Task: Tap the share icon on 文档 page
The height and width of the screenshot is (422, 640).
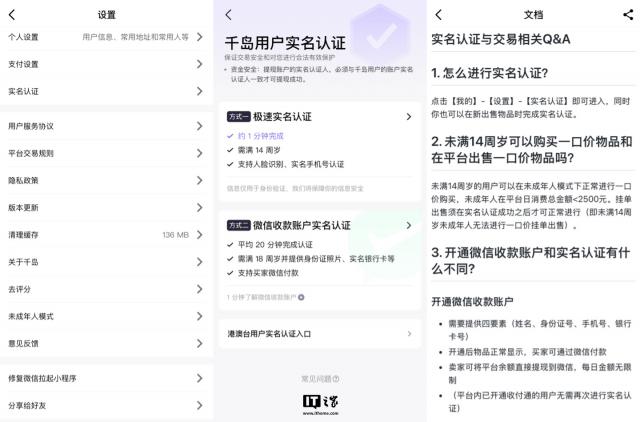Action: 626,15
